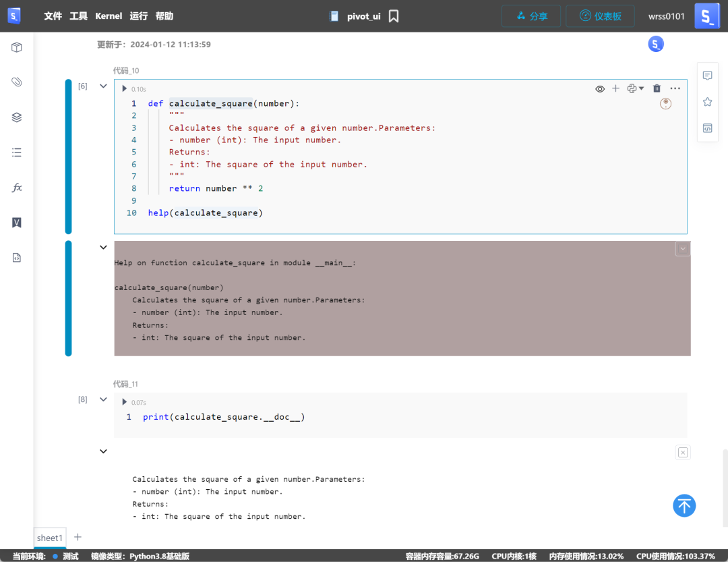
Task: Click the 镜像类型 Python3.8基础版 status entry
Action: [x=140, y=556]
